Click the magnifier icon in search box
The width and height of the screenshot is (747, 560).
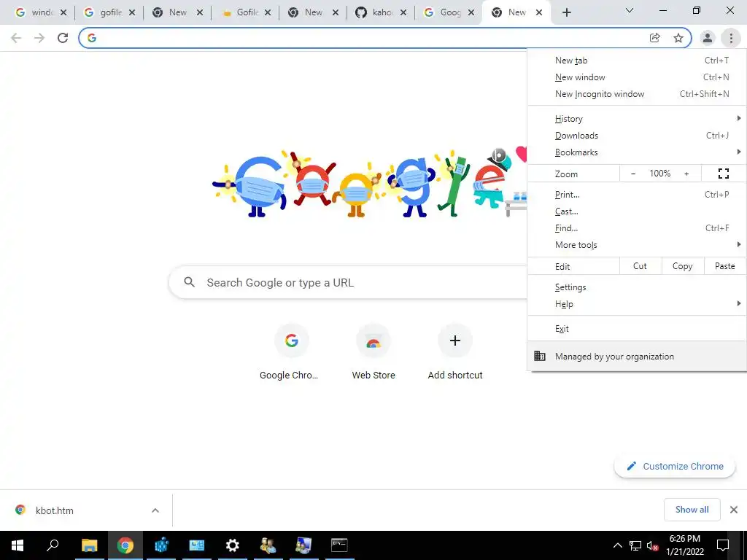coord(189,282)
